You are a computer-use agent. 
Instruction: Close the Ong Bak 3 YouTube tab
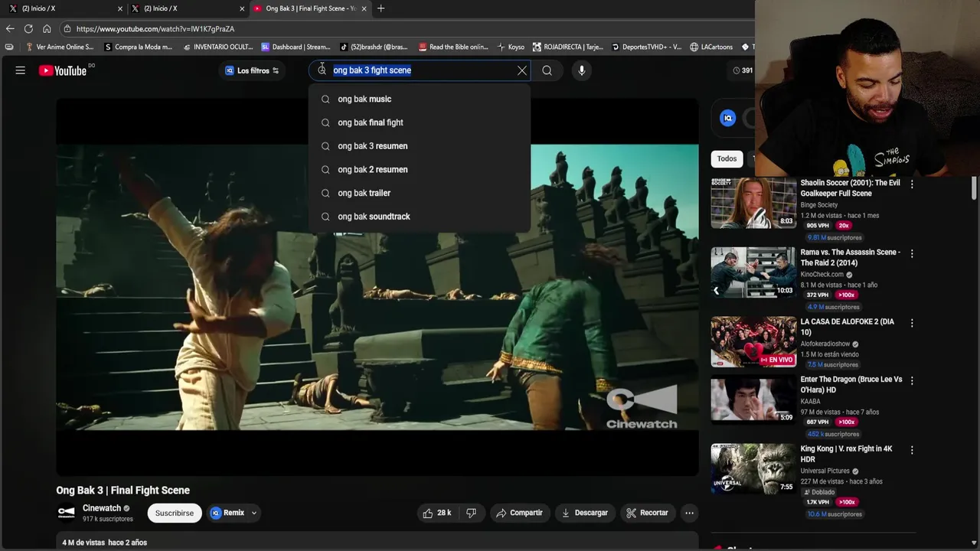point(364,8)
